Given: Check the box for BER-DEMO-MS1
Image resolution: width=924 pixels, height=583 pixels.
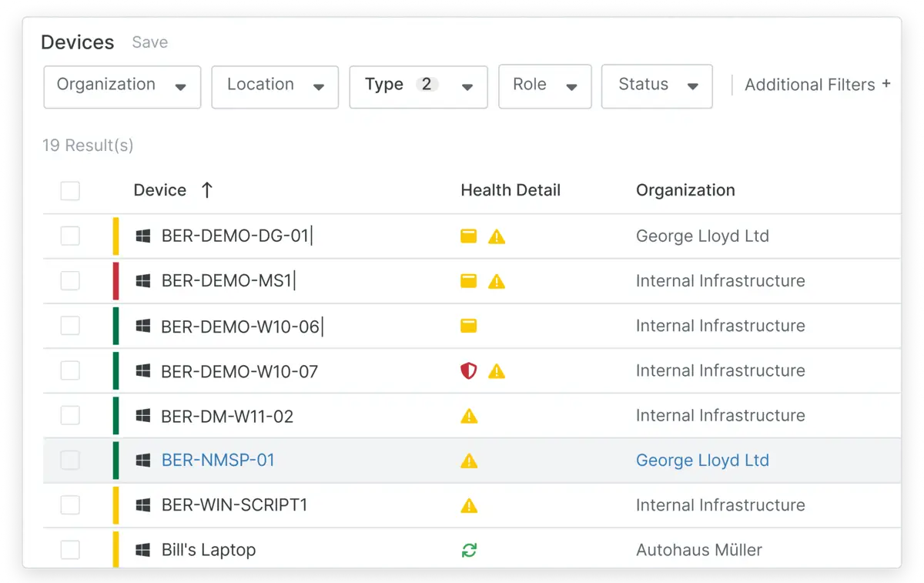Looking at the screenshot, I should coord(70,280).
